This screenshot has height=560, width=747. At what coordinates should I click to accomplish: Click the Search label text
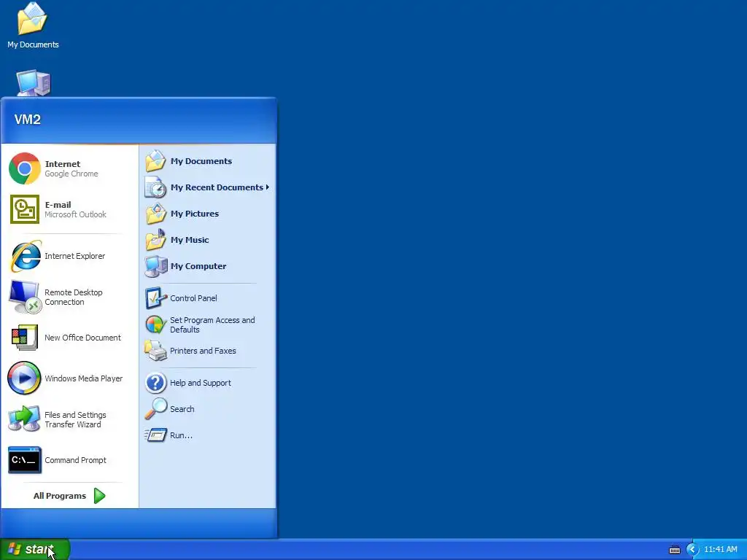[182, 409]
